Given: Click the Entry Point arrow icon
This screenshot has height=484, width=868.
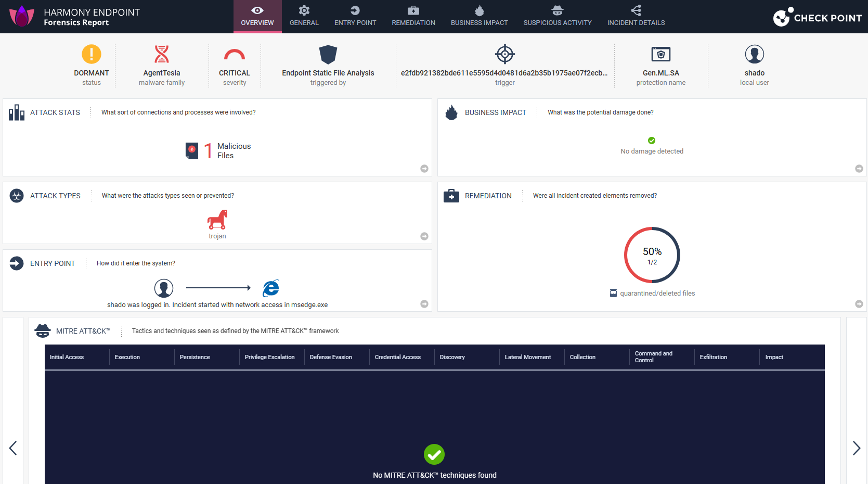Looking at the screenshot, I should 17,263.
